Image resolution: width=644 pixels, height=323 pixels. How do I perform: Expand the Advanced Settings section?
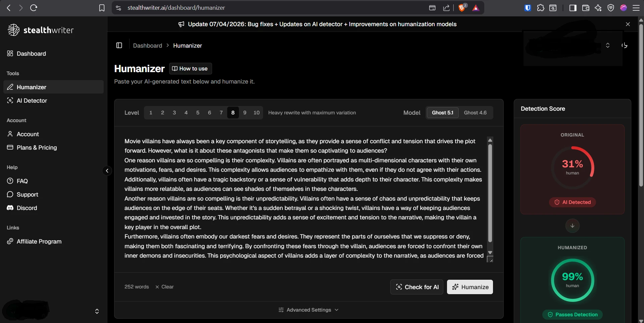308,310
